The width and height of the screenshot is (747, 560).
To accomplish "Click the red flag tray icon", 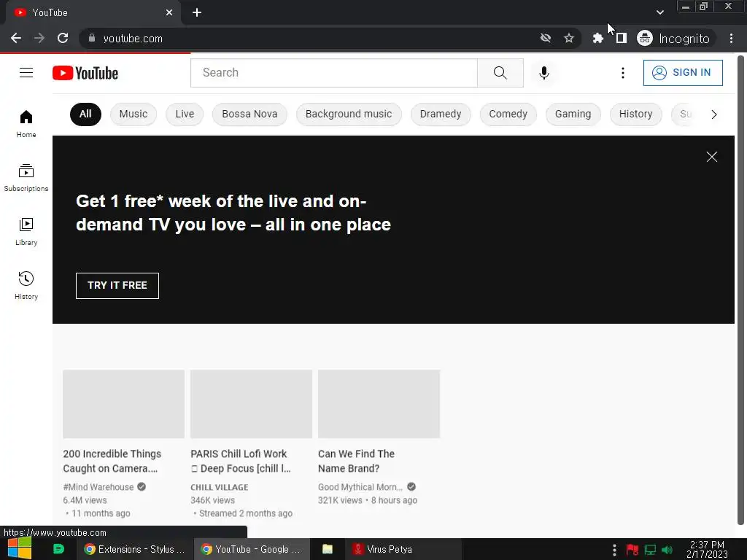I will (632, 550).
